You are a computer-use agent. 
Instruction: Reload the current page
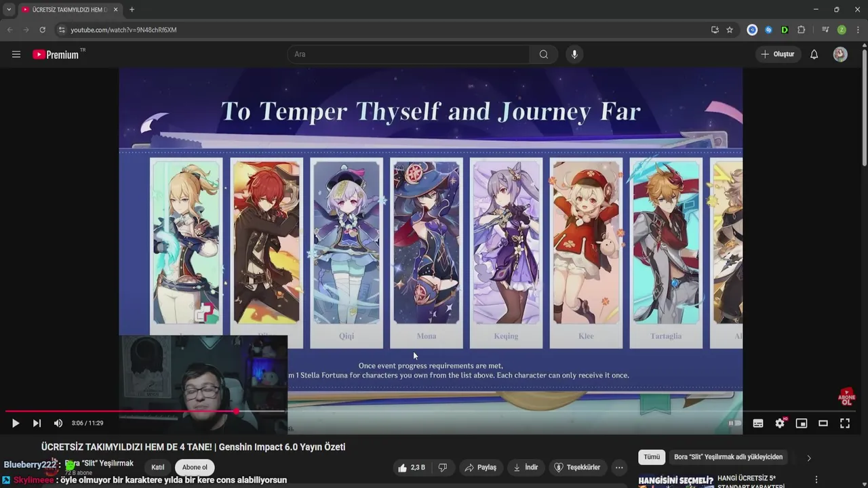pos(42,30)
